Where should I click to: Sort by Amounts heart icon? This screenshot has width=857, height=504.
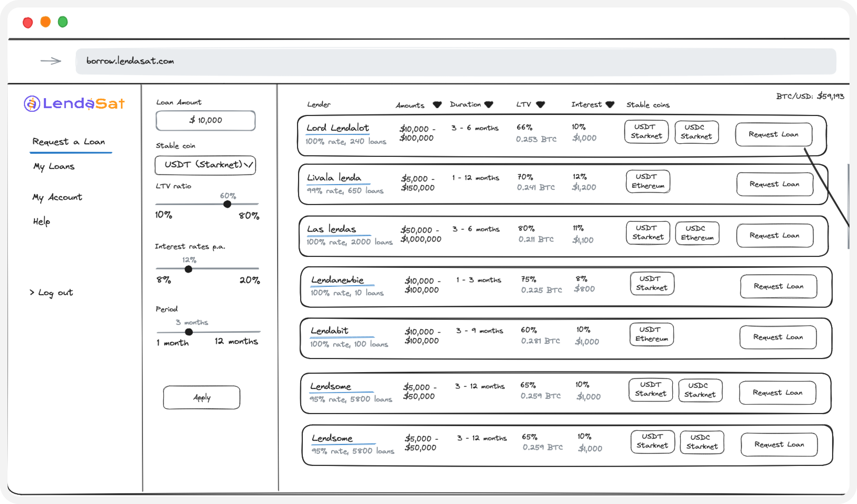pyautogui.click(x=437, y=105)
